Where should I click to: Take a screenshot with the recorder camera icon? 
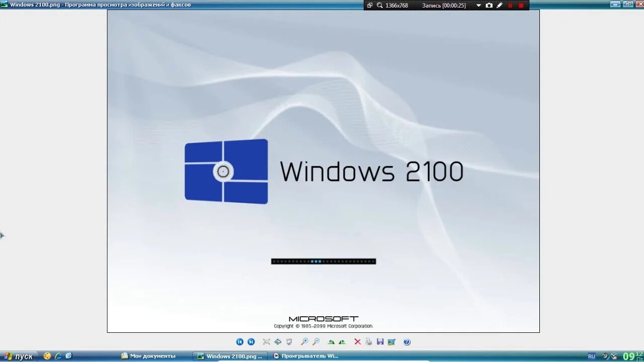coord(489,6)
